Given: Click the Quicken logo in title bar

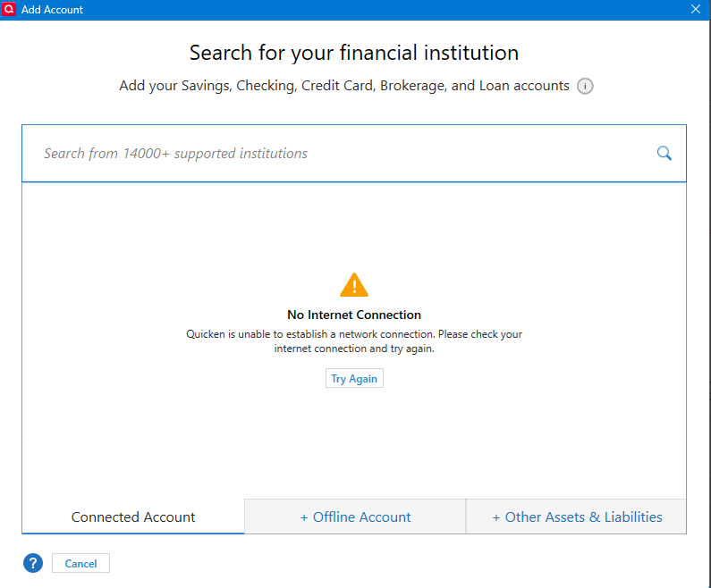Looking at the screenshot, I should 9,9.
